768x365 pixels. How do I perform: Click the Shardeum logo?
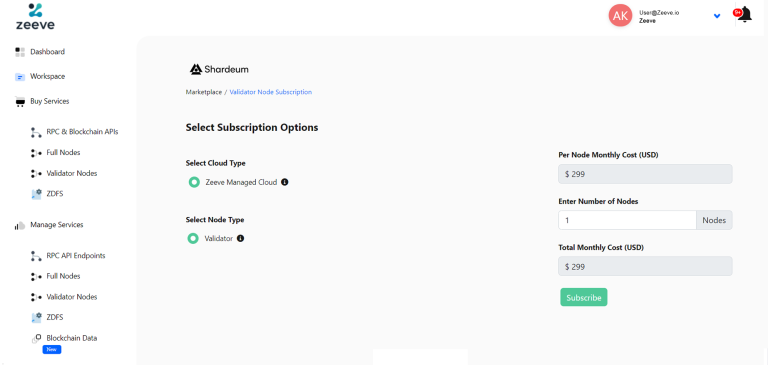tap(219, 69)
